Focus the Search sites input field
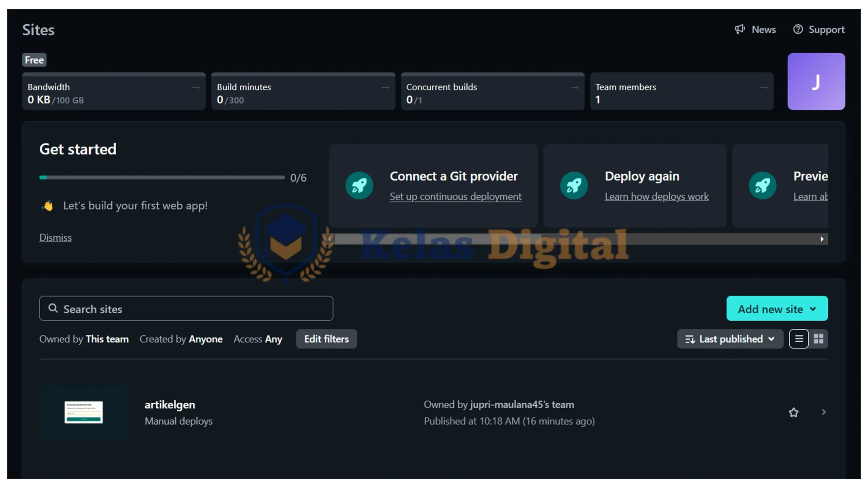The width and height of the screenshot is (868, 488). 186,309
